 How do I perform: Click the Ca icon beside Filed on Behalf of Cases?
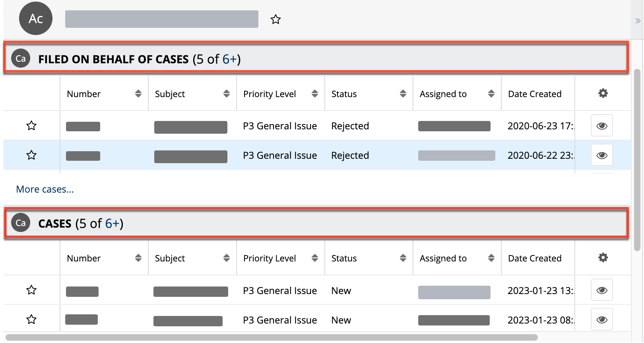[x=21, y=58]
